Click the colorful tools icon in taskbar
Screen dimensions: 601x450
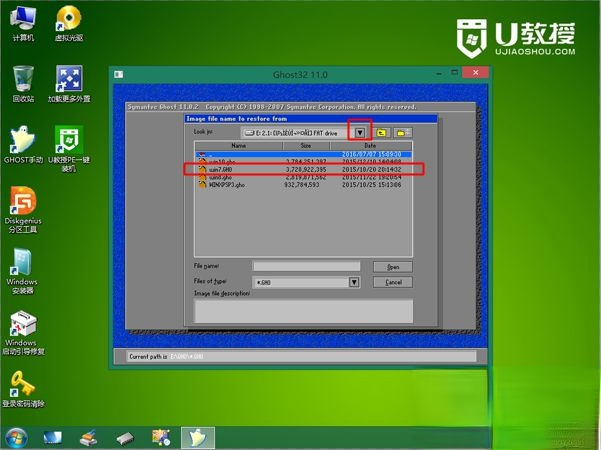[x=161, y=438]
